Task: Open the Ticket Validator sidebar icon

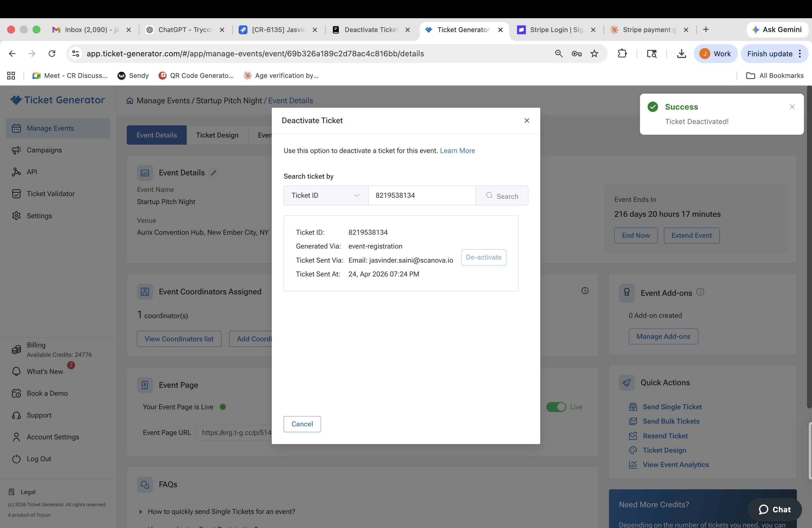Action: click(16, 194)
